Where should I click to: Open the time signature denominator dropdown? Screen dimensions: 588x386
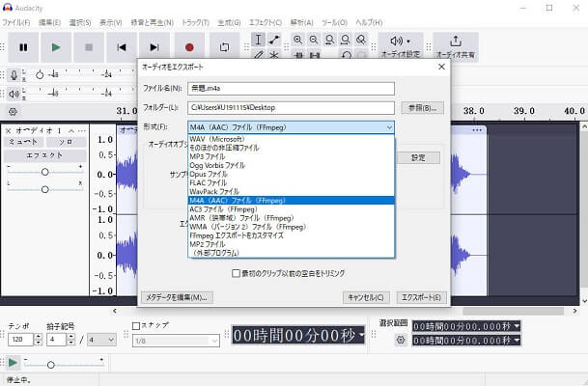[x=102, y=340]
